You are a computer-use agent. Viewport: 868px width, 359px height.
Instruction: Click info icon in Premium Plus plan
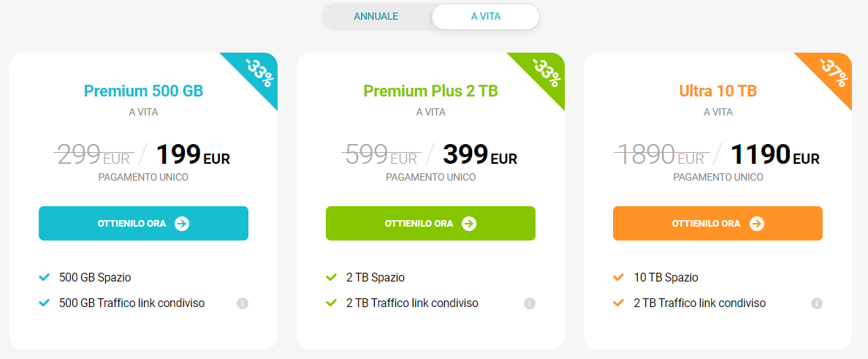[x=530, y=303]
